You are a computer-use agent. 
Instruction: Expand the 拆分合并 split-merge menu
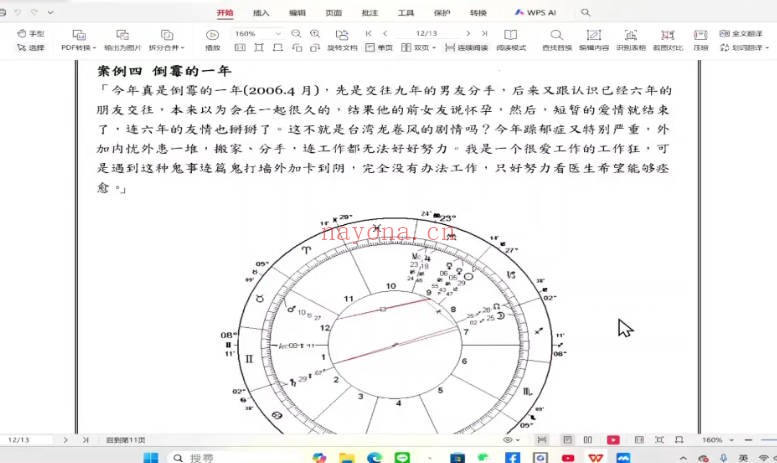click(x=166, y=40)
